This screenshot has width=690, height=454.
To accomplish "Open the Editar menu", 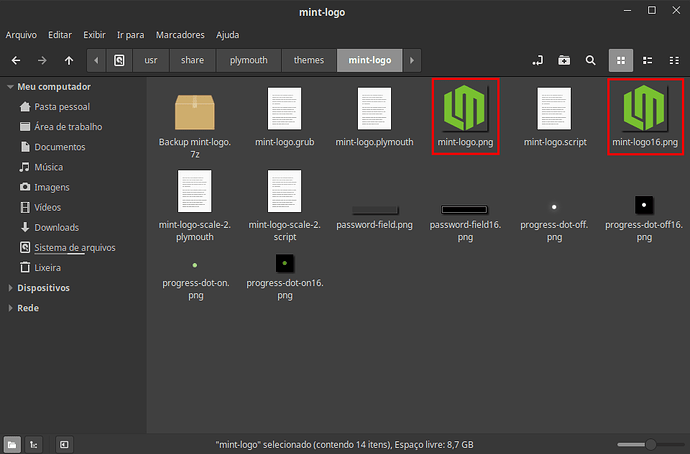I will point(60,35).
